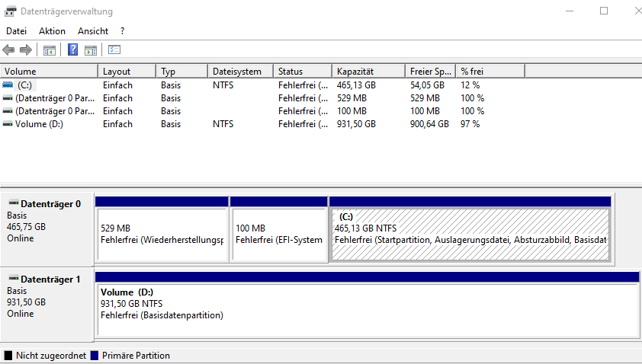Click the 900,64 GB free space cell
This screenshot has height=364, width=642.
(x=429, y=124)
